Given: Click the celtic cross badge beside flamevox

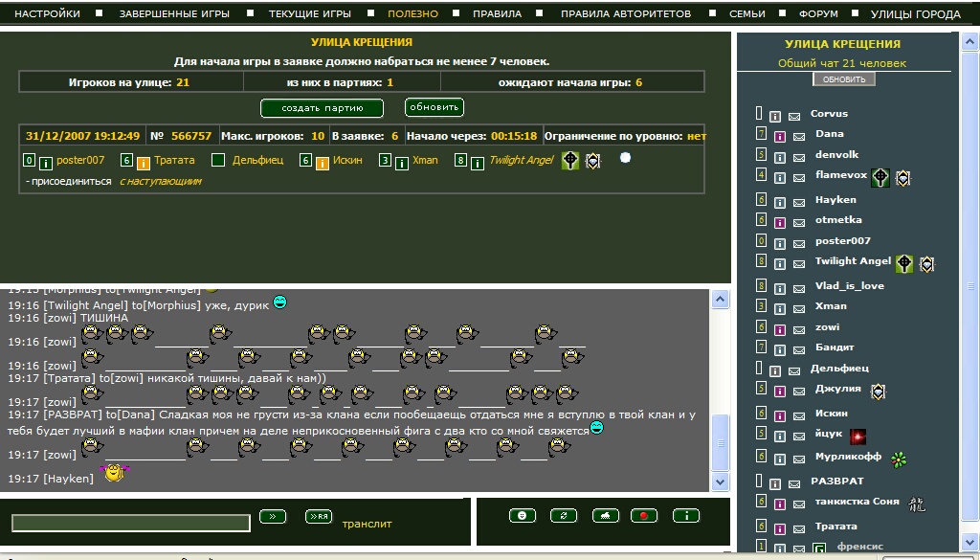Looking at the screenshot, I should tap(880, 177).
